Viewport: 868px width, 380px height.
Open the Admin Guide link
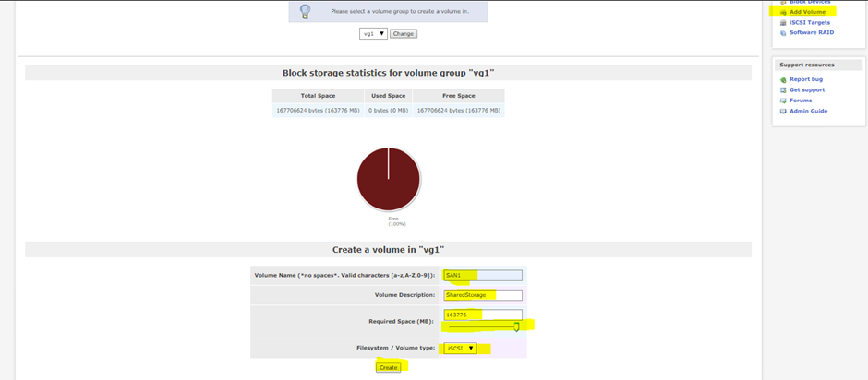click(808, 111)
